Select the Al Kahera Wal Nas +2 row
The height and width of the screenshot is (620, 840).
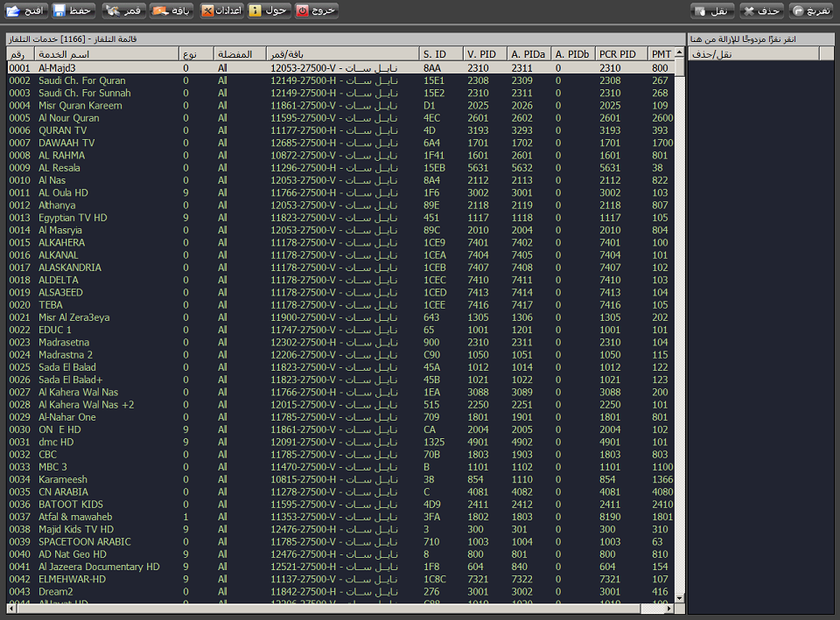(340, 405)
